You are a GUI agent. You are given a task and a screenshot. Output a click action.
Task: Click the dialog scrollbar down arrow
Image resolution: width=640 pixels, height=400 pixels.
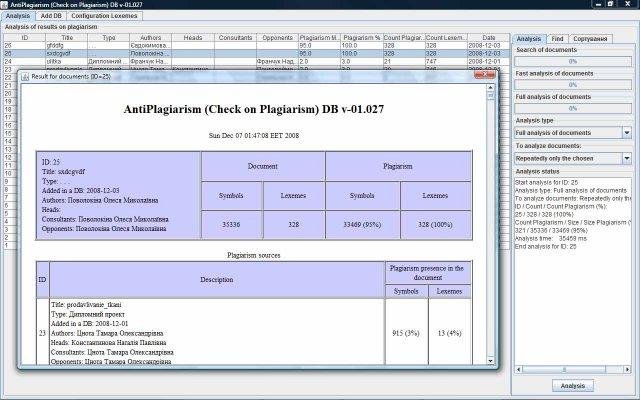[x=491, y=360]
